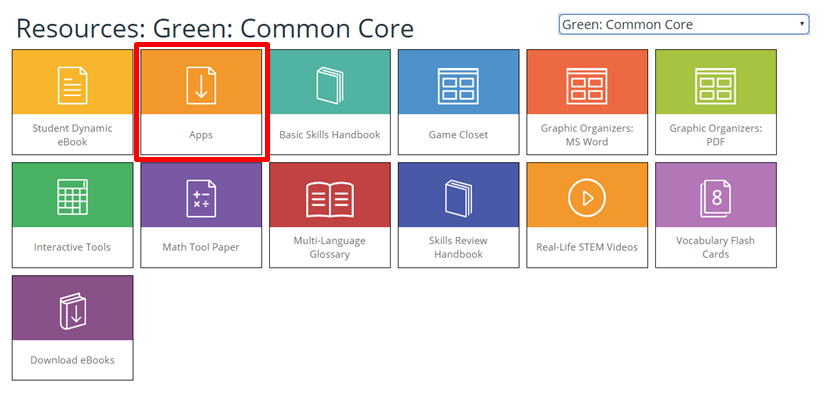Click the dropdown arrow in the resource selector

click(x=801, y=24)
